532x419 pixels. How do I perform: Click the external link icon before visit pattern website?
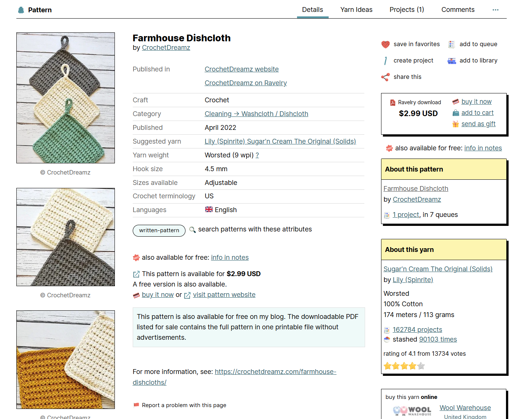(x=187, y=295)
